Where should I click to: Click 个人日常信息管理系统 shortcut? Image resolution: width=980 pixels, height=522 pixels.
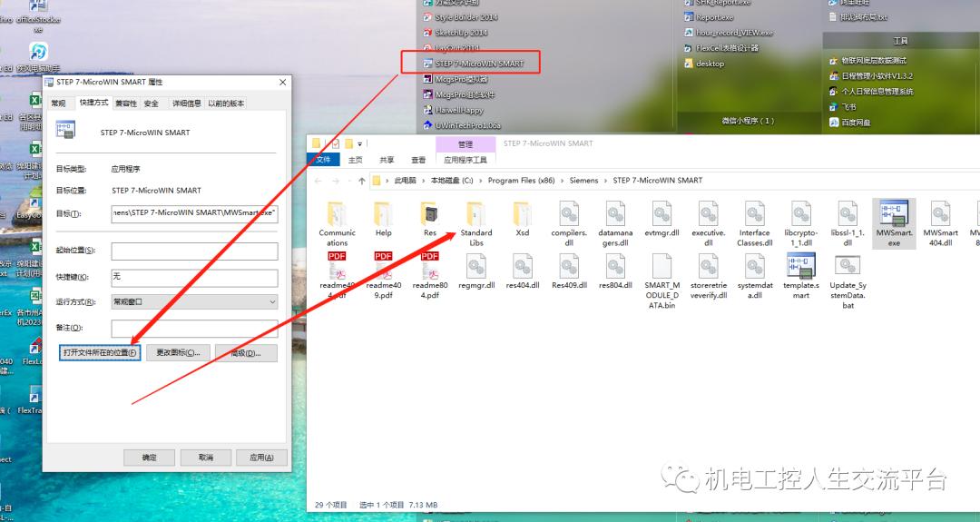point(871,92)
